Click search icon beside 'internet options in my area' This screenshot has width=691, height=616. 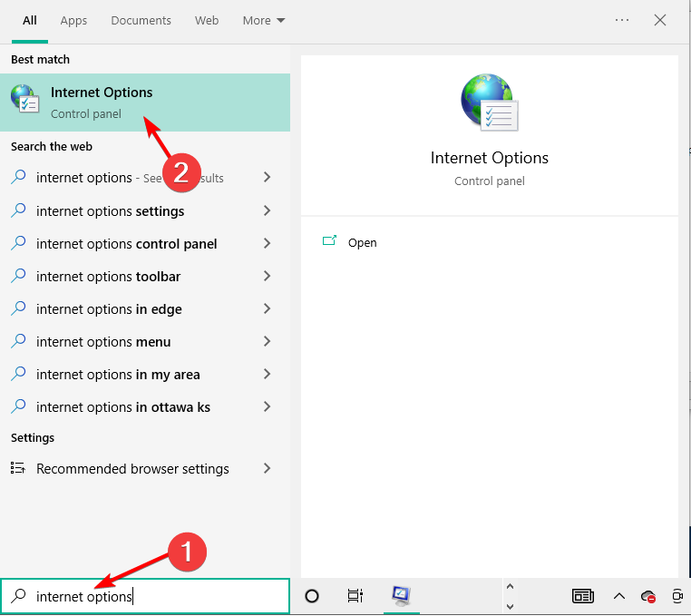point(18,374)
